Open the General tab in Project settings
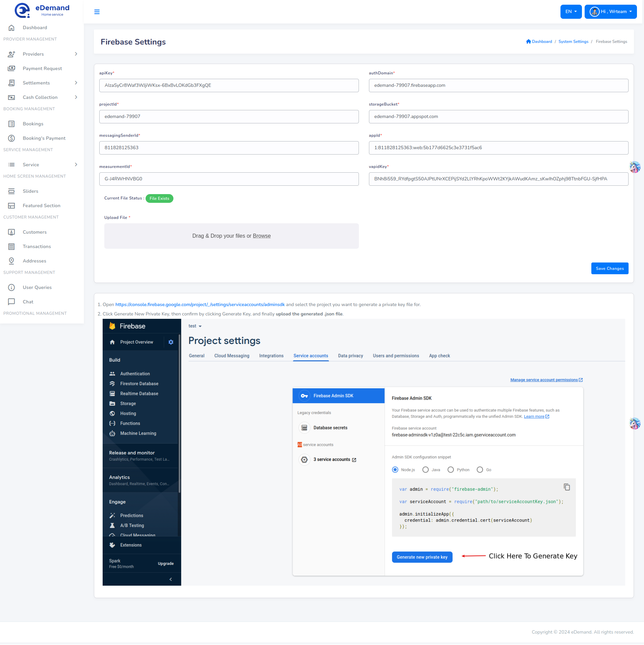 [x=197, y=356]
